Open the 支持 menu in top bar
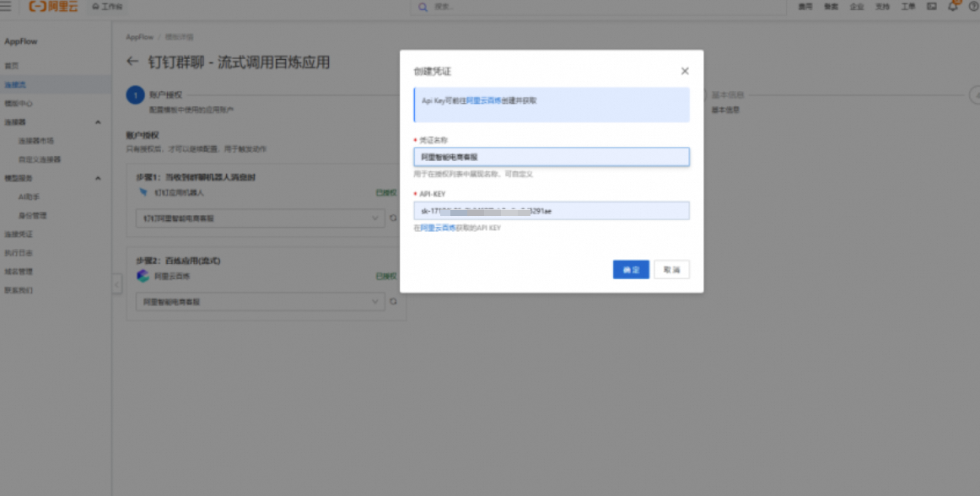This screenshot has width=980, height=496. [882, 7]
